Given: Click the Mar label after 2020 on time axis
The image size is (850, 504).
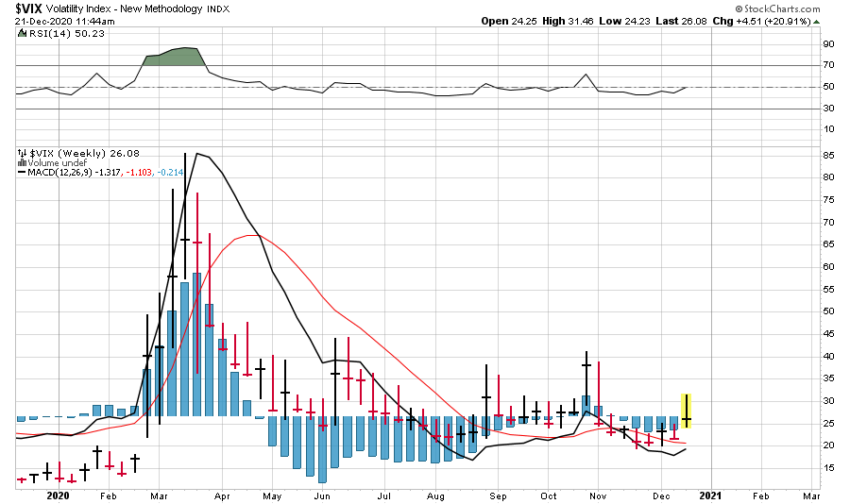Looking at the screenshot, I should pos(159,495).
